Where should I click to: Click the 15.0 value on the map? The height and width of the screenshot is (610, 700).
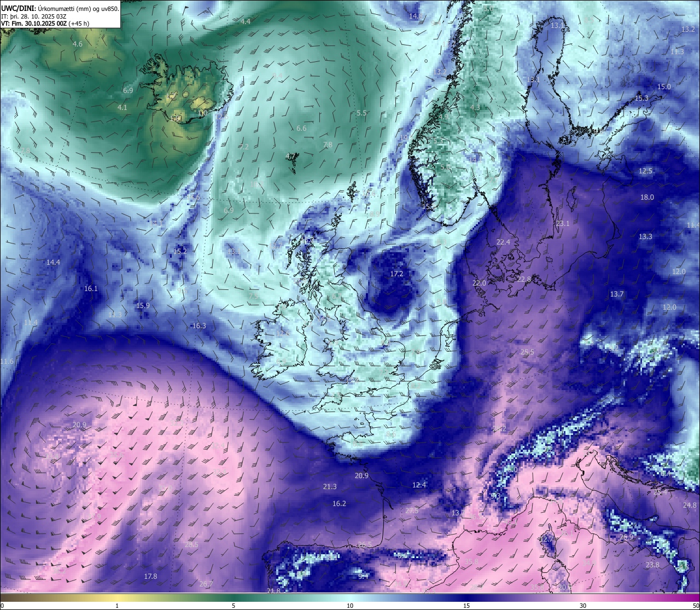coord(664,86)
